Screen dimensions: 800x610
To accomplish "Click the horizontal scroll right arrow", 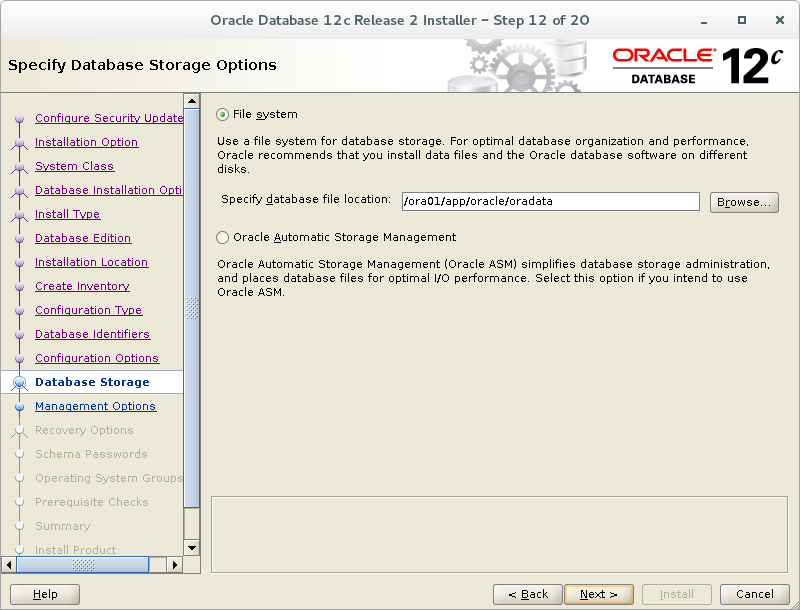I will point(174,565).
